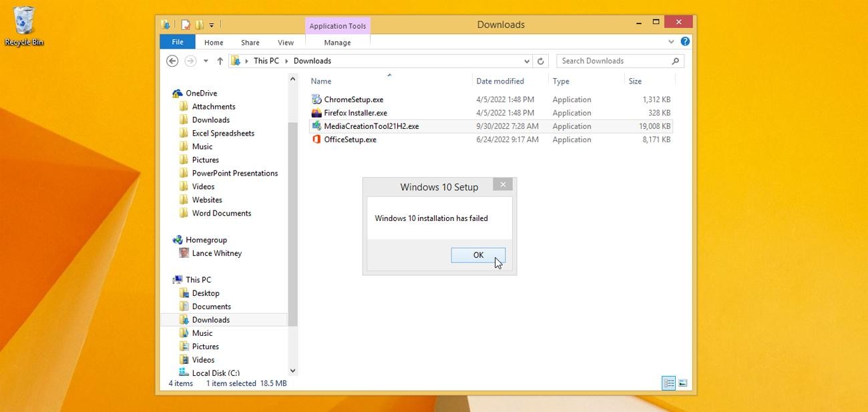Click navigation pane scroll up arrow

click(292, 79)
